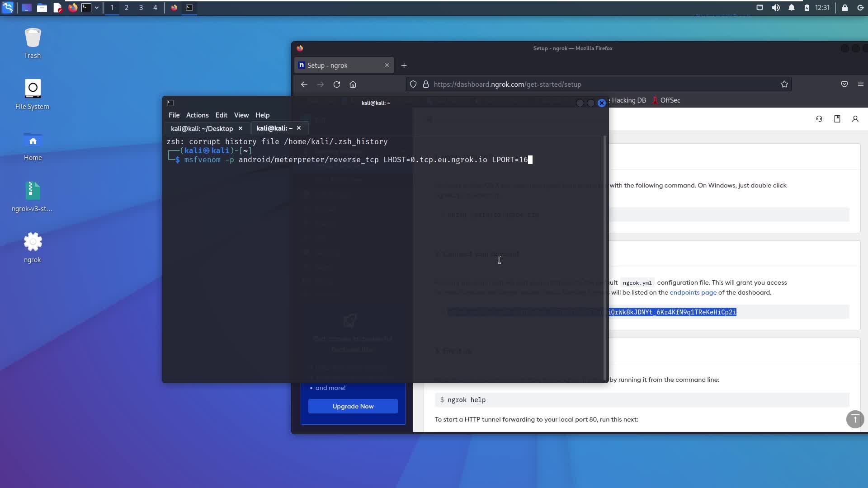Go back in Firefox
This screenshot has height=488, width=868.
pyautogui.click(x=304, y=84)
